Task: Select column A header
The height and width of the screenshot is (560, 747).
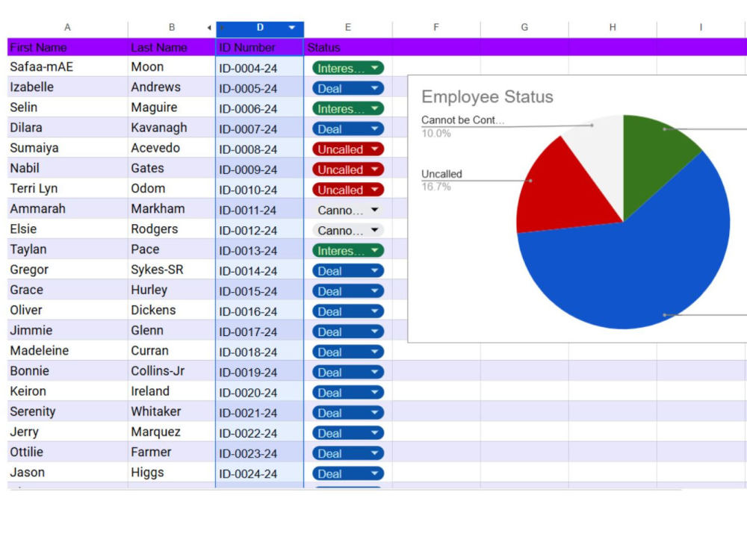Action: point(68,28)
